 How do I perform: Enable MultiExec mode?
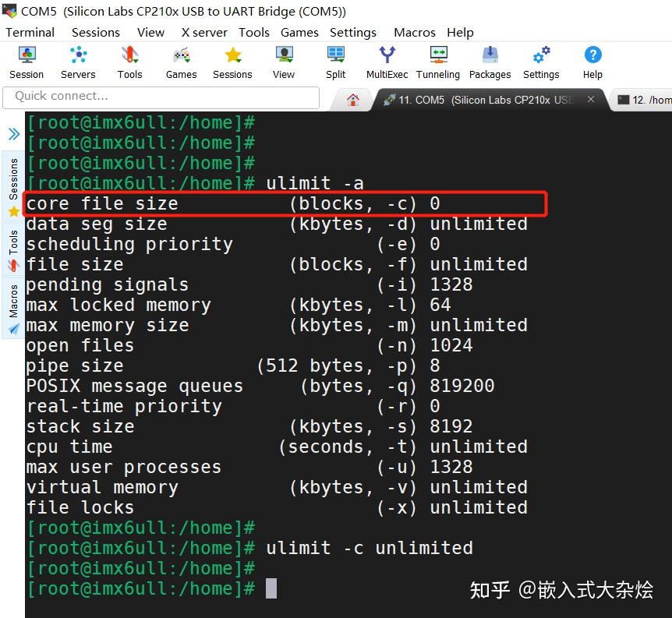[387, 61]
